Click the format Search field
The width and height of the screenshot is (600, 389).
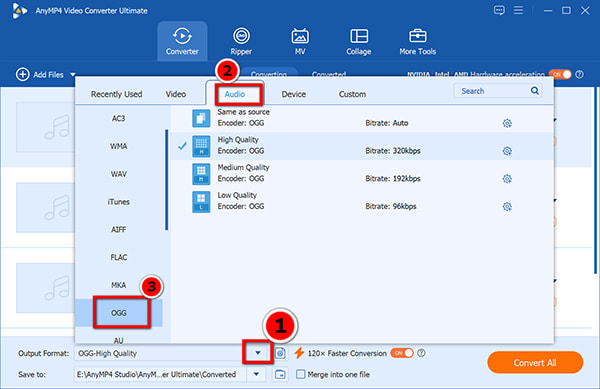[x=492, y=91]
